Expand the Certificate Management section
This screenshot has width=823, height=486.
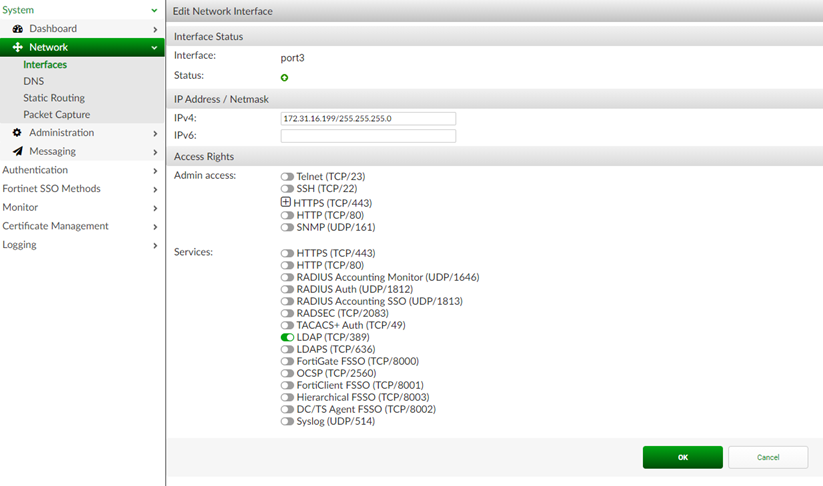[80, 226]
